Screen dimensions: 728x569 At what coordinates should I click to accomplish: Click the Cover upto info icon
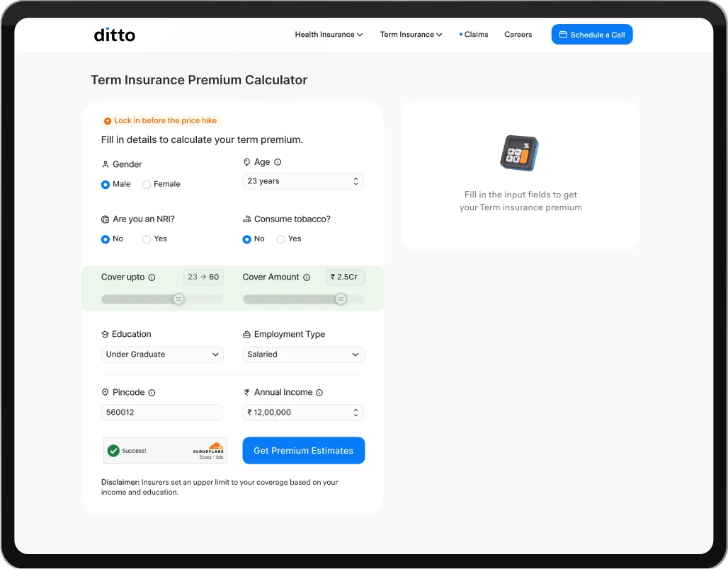pyautogui.click(x=152, y=277)
